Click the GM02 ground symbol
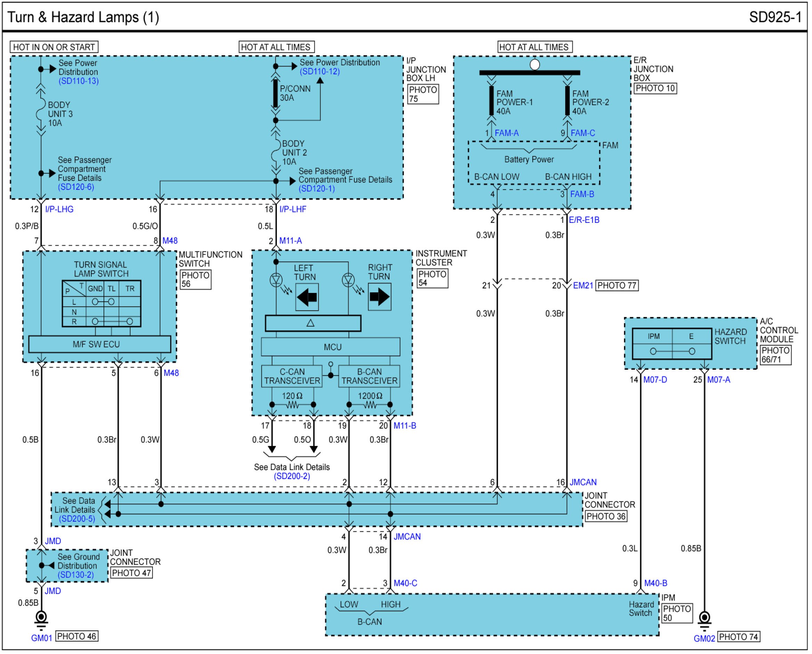812x654 pixels. pos(704,619)
